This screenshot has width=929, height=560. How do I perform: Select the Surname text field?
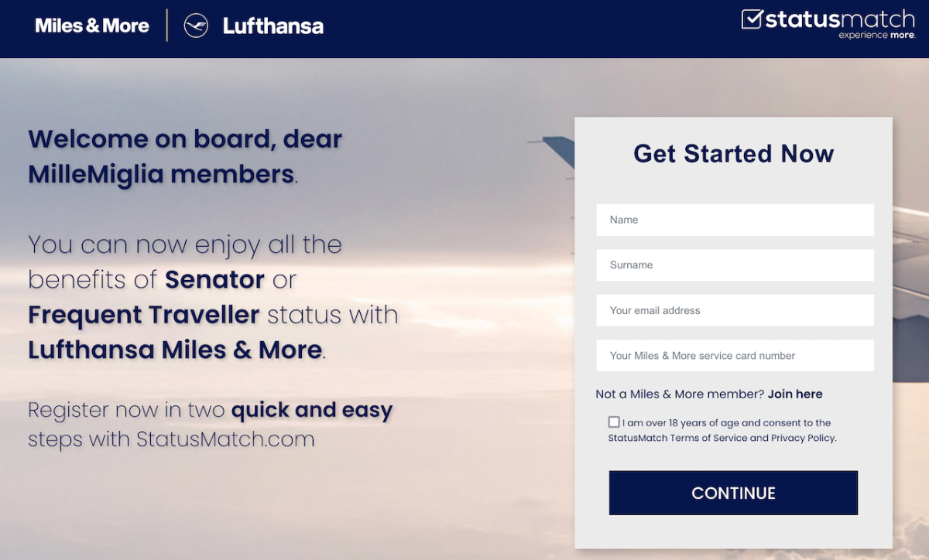(x=735, y=265)
